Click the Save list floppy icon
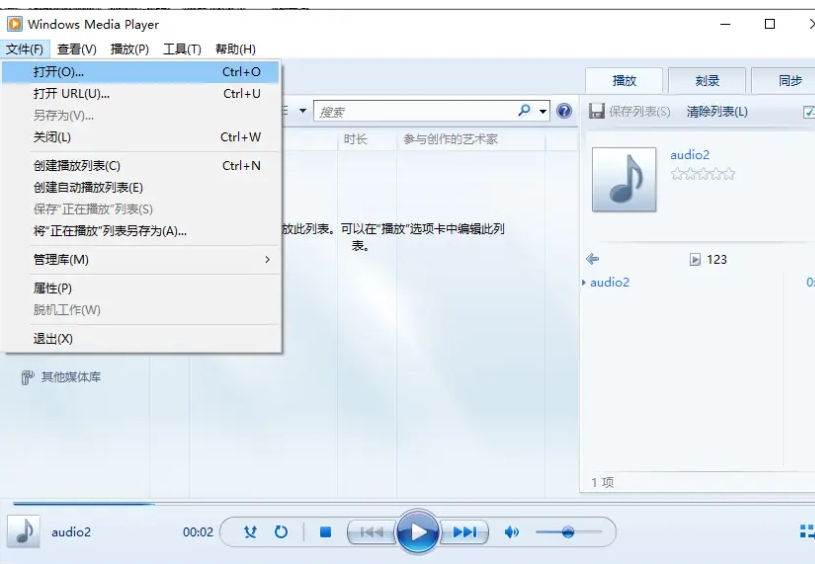Screen dimensions: 815x564 pyautogui.click(x=597, y=111)
